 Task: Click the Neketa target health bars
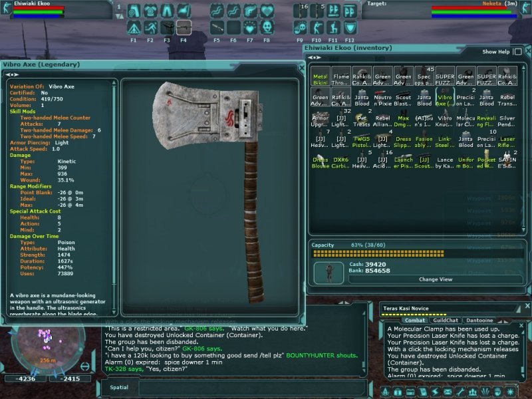point(474,12)
